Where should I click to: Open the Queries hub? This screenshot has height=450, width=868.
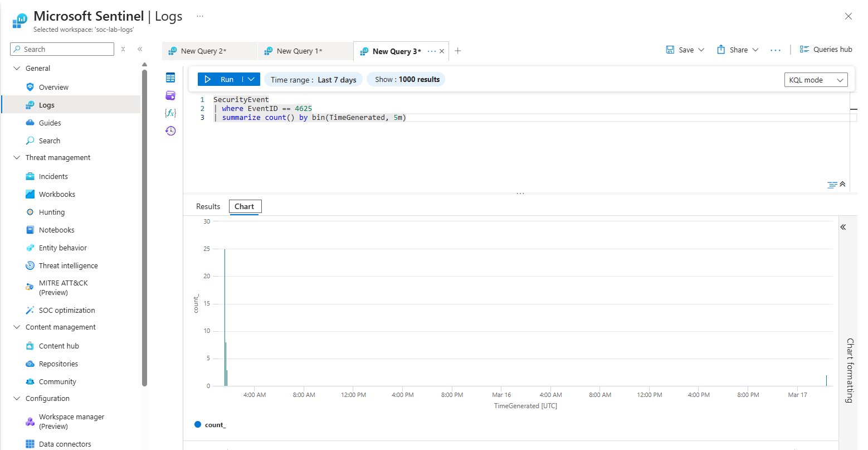pos(826,50)
